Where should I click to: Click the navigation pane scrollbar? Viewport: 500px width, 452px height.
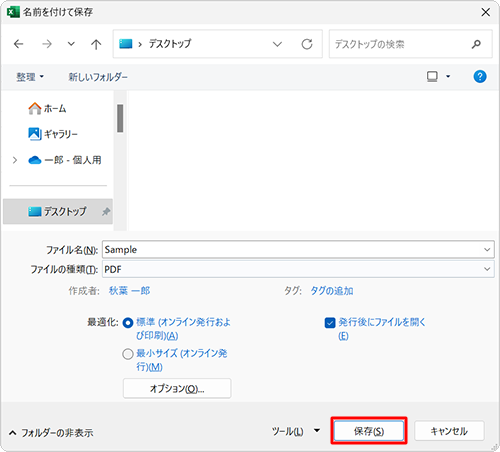[120, 118]
